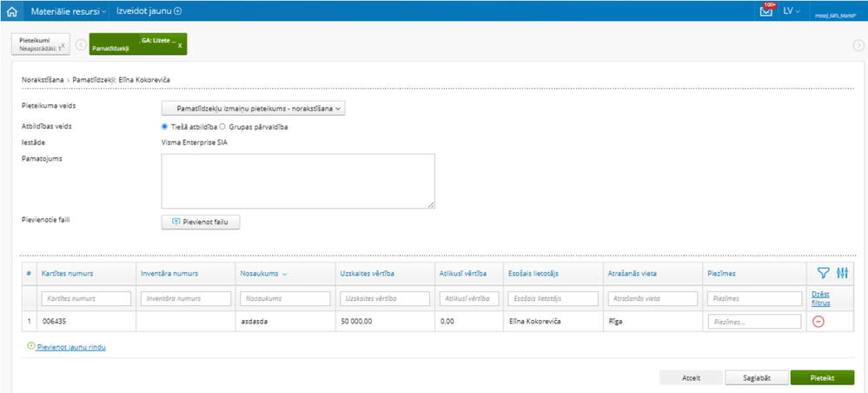This screenshot has height=393, width=868.
Task: Click the Pamatlīdzekļi: Elīna Kokoreviča breadcrumb text
Action: pos(122,80)
